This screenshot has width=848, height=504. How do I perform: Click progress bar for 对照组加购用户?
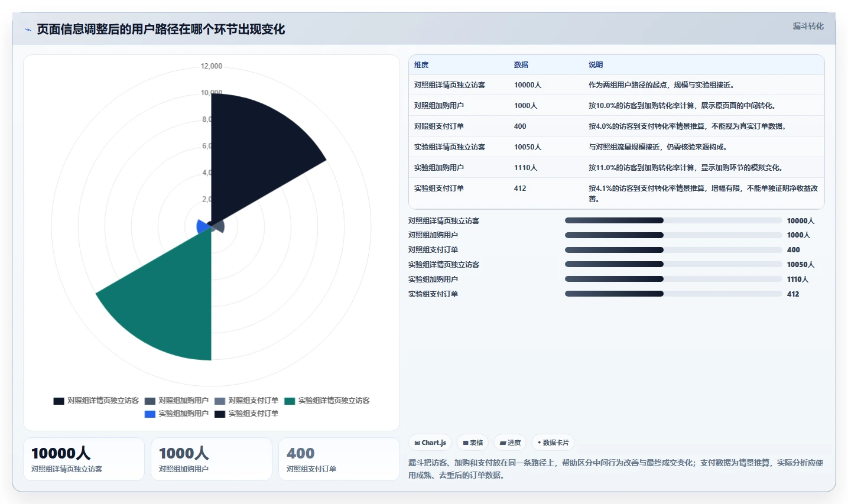pyautogui.click(x=674, y=235)
